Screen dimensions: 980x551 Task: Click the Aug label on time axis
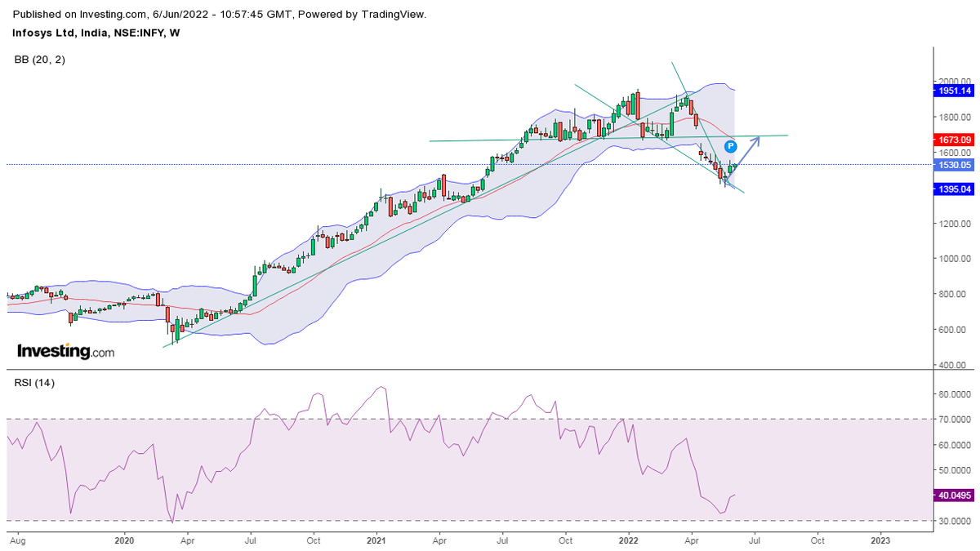16,540
